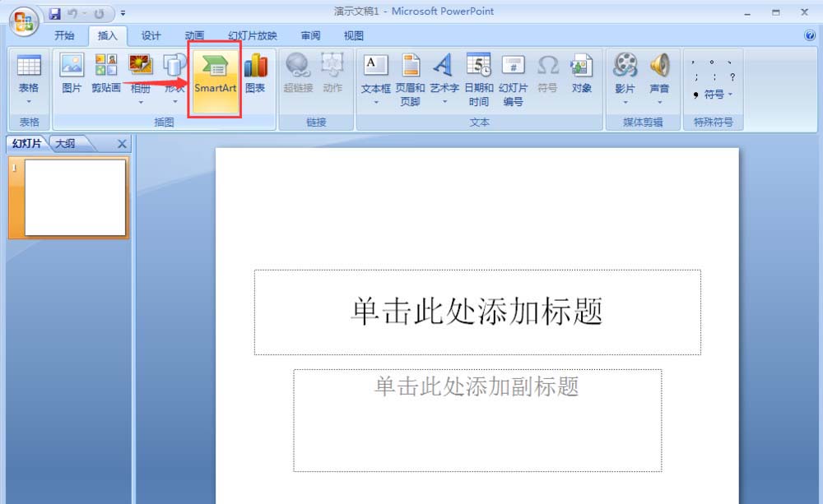
Task: Insert clip art with 剪贴画
Action: pyautogui.click(x=106, y=74)
